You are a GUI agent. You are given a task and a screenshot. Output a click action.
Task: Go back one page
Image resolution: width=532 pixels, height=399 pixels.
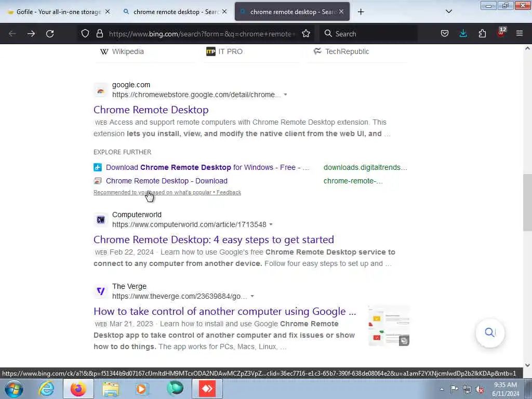12,34
